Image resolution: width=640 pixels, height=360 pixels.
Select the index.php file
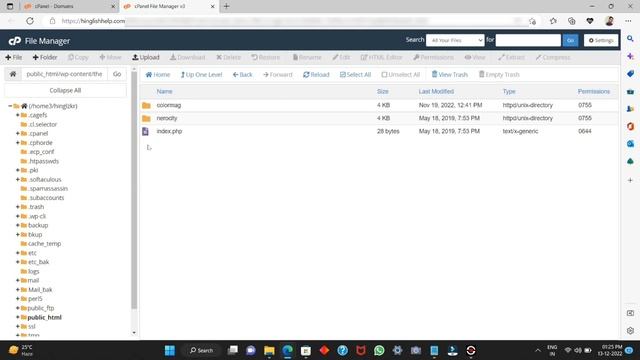pos(169,131)
